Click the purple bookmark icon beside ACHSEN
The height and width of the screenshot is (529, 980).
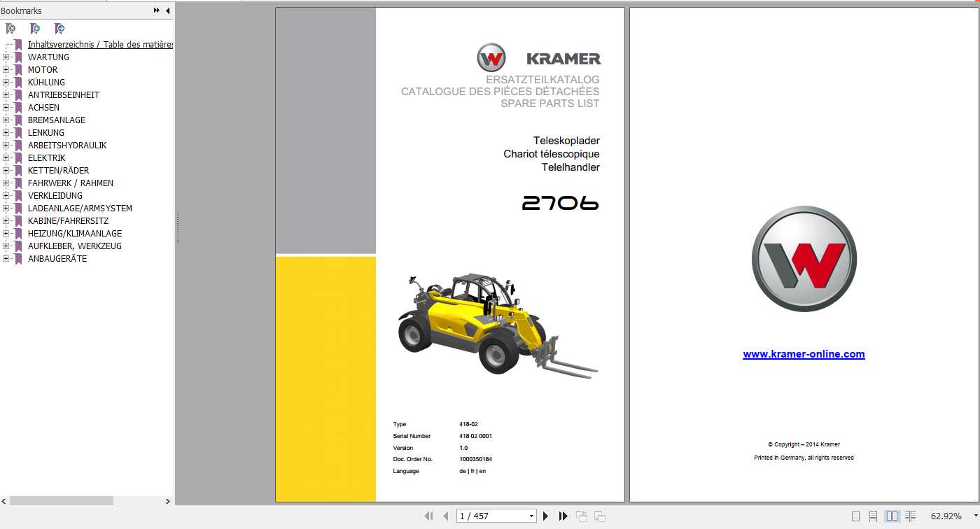tap(18, 108)
